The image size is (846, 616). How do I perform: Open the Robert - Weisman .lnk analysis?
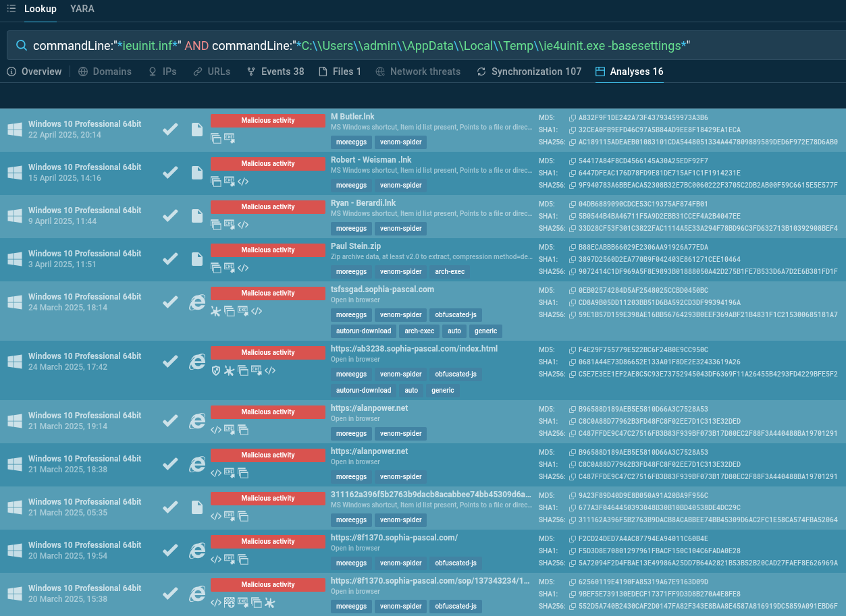371,160
